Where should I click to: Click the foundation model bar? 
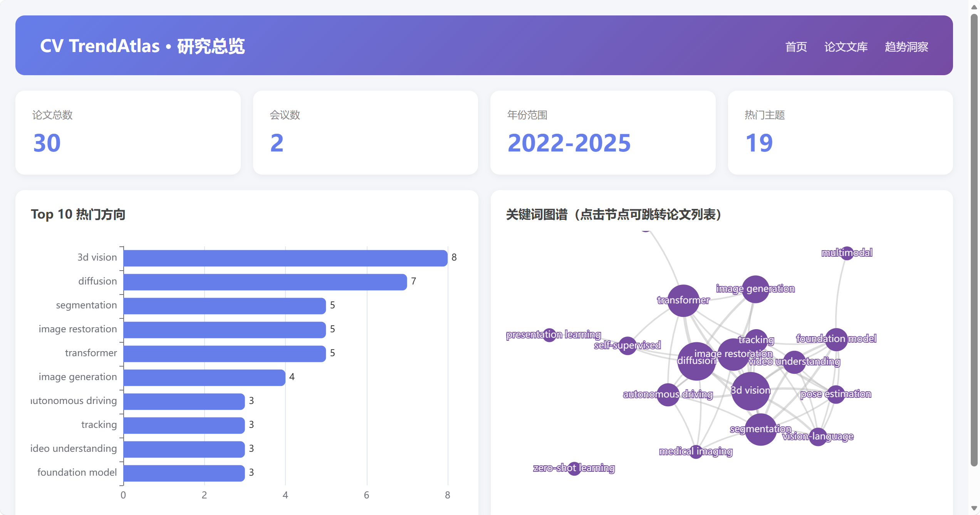click(184, 473)
